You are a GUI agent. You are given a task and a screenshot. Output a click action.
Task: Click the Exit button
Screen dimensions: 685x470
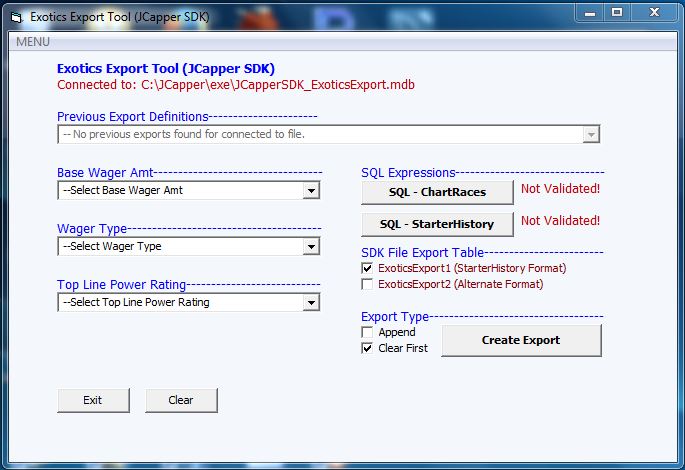[93, 400]
